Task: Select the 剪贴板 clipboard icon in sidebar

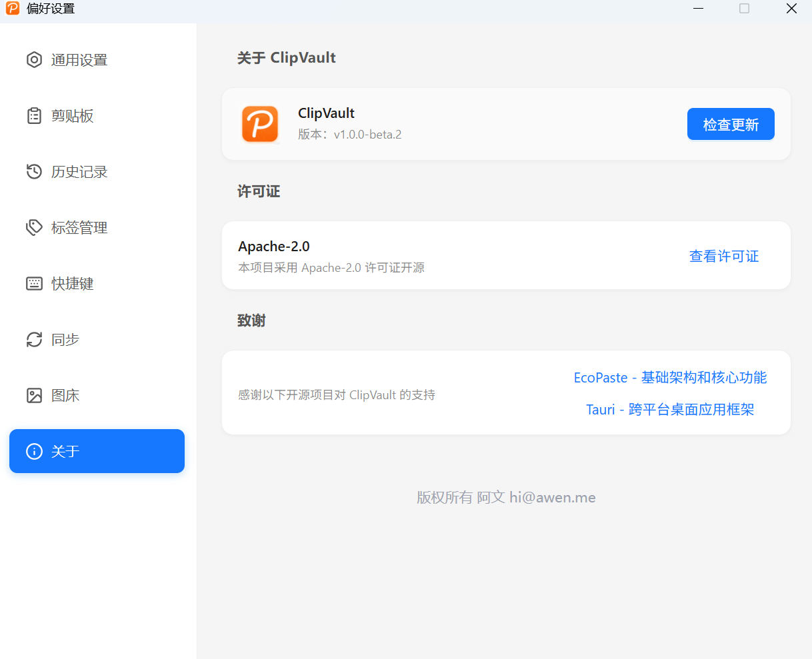Action: click(34, 115)
